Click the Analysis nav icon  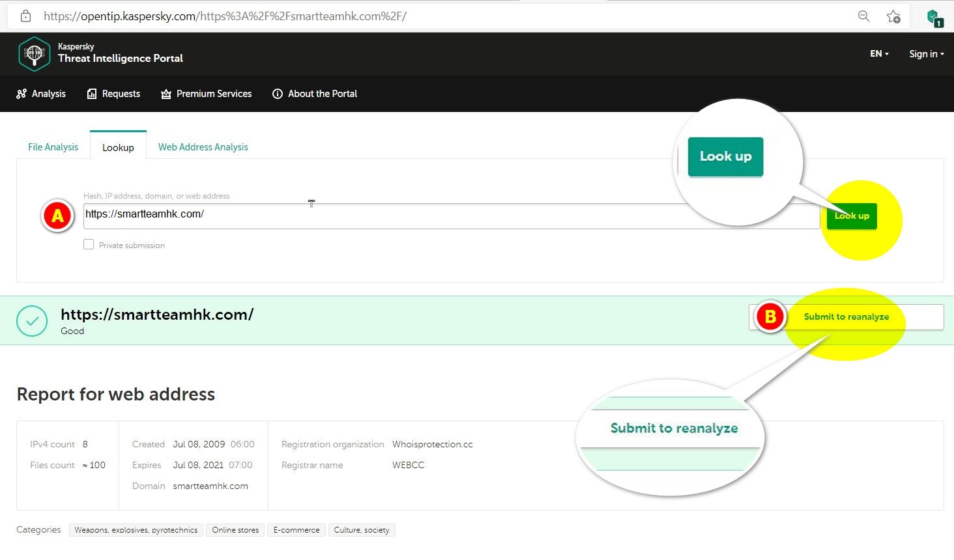(x=22, y=94)
